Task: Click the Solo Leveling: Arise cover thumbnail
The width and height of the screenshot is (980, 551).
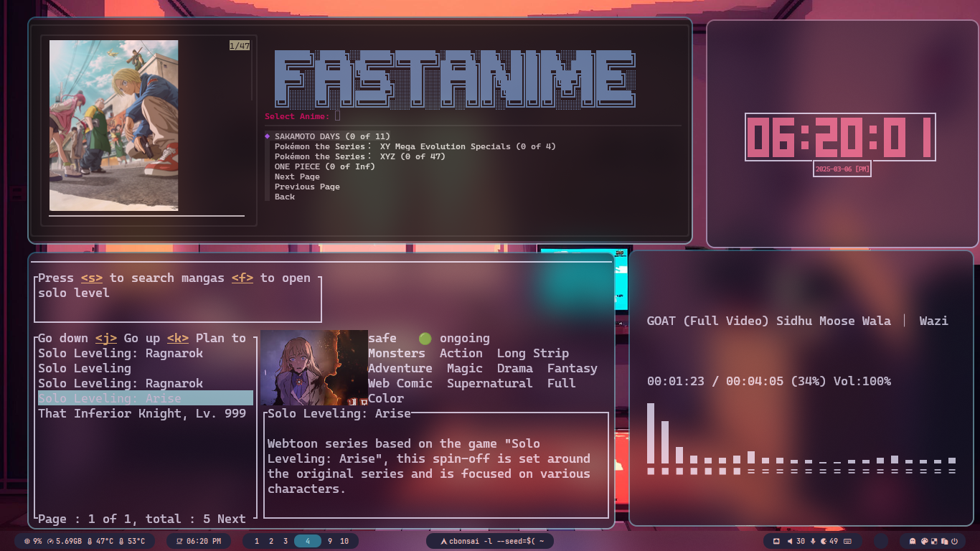Action: (314, 367)
